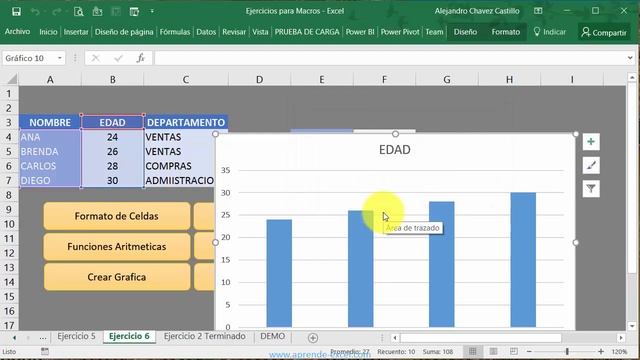Image resolution: width=640 pixels, height=360 pixels.
Task: Open the PRUEBA DE CARGA tab
Action: click(x=307, y=32)
